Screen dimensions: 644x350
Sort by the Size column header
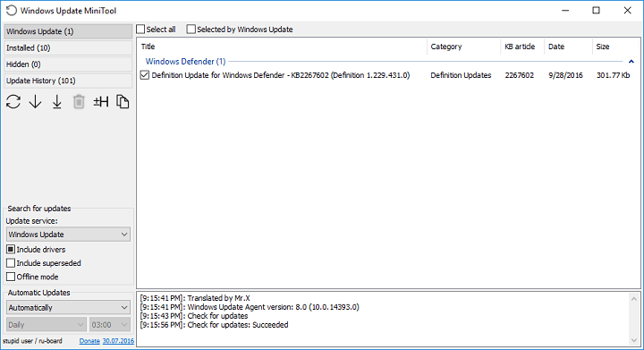pos(616,47)
